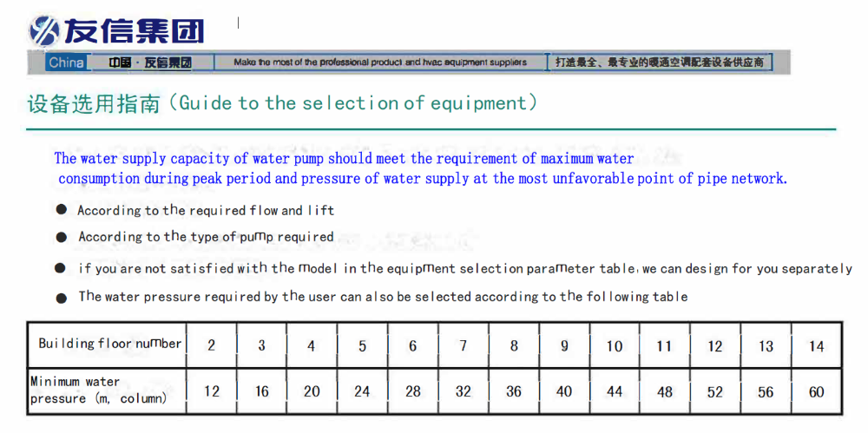
Task: Click the Youxin Group swirl logo icon
Action: click(x=44, y=30)
